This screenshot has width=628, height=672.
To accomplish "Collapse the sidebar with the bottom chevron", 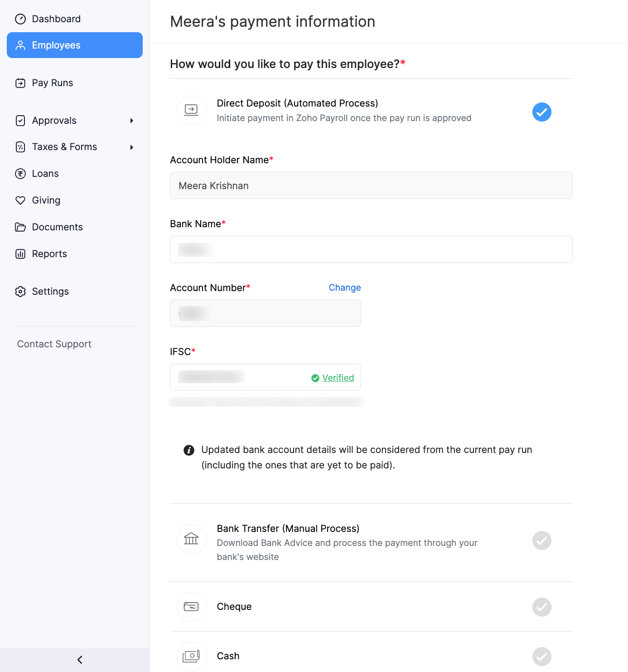I will (79, 660).
